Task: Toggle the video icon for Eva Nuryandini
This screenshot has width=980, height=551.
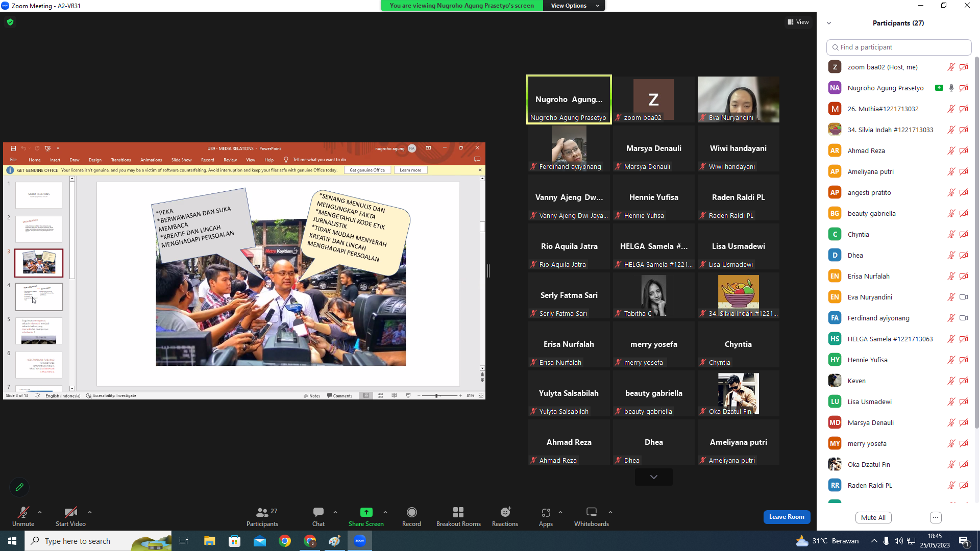Action: pyautogui.click(x=964, y=297)
